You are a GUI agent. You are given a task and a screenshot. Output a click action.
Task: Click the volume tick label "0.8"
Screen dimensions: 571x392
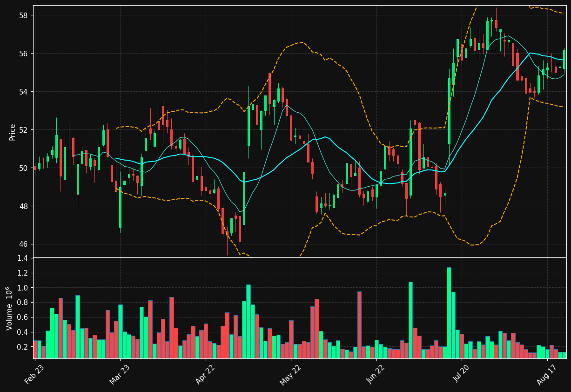click(x=23, y=303)
